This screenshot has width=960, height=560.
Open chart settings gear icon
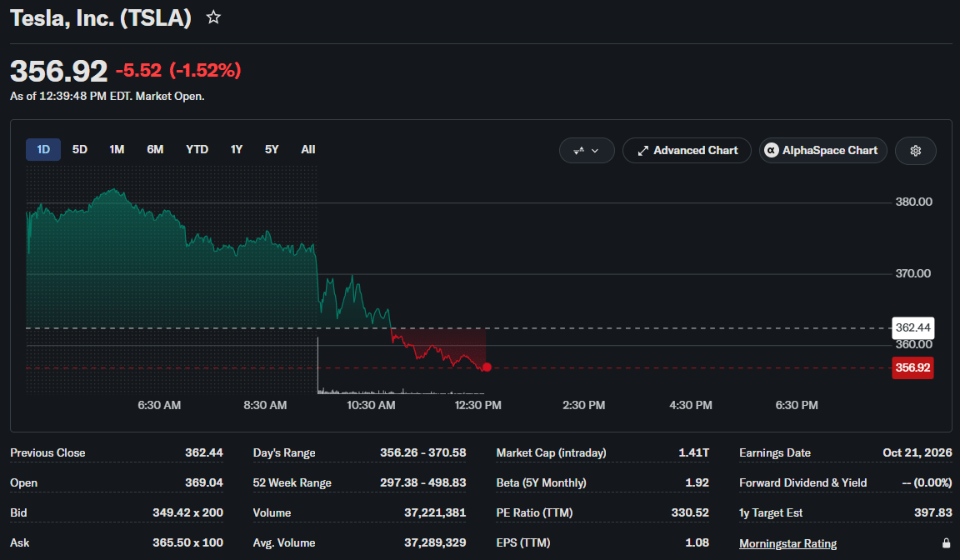pos(915,151)
